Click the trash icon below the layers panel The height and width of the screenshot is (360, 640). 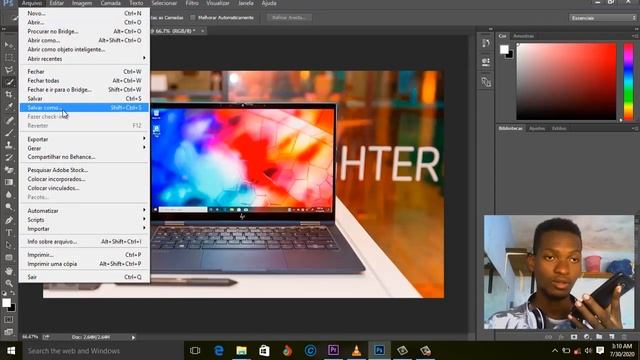624,337
